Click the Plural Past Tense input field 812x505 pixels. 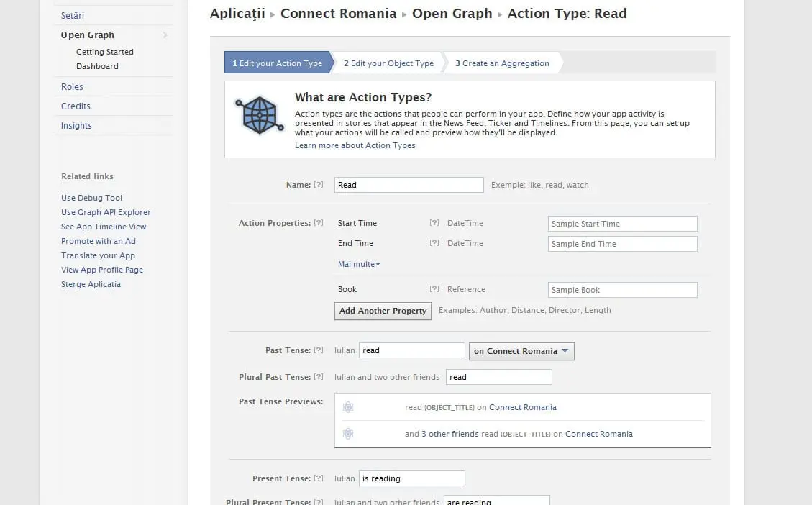498,377
